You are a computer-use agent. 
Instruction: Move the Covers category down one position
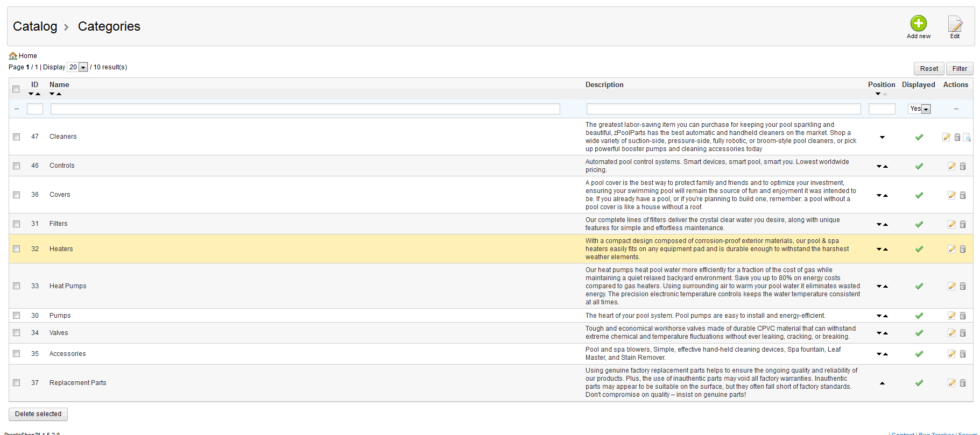click(879, 195)
